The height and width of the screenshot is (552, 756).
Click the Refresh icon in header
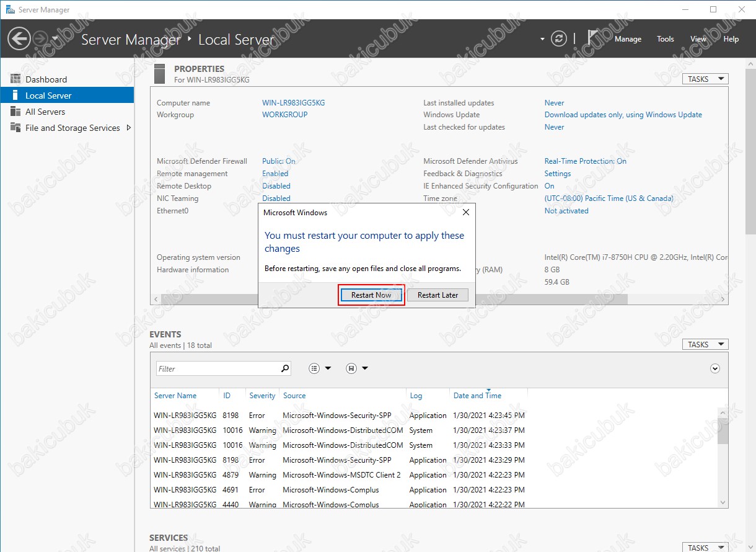[x=559, y=38]
